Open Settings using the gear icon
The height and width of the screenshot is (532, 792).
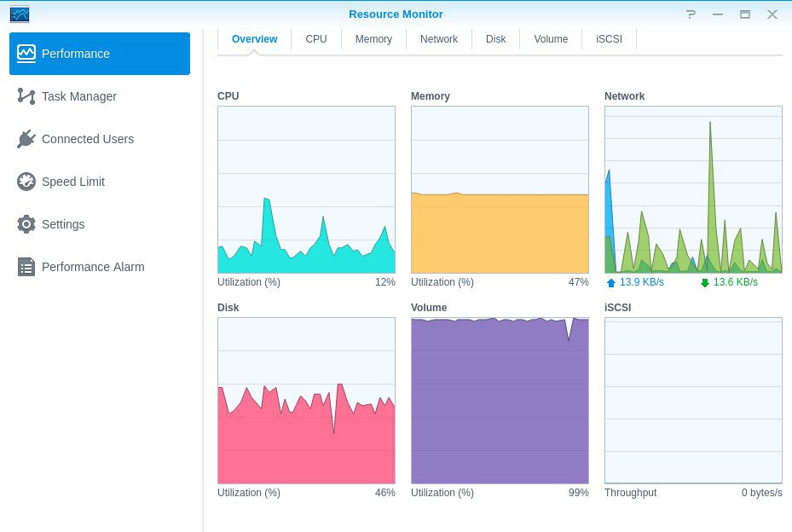pyautogui.click(x=26, y=224)
